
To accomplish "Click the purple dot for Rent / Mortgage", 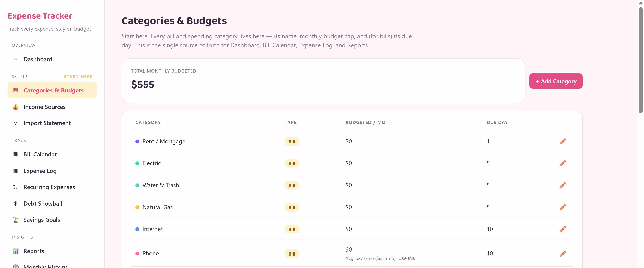I will pos(137,142).
